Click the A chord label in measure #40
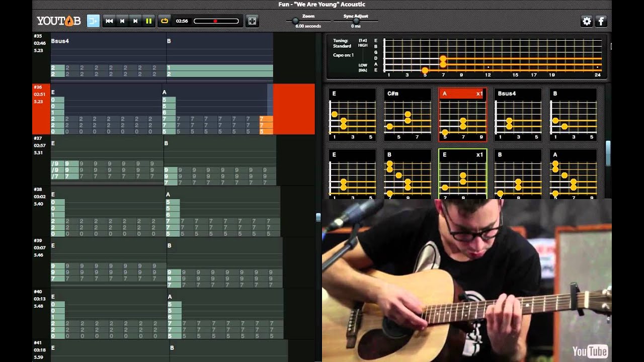Image resolution: width=644 pixels, height=362 pixels. pyautogui.click(x=170, y=297)
